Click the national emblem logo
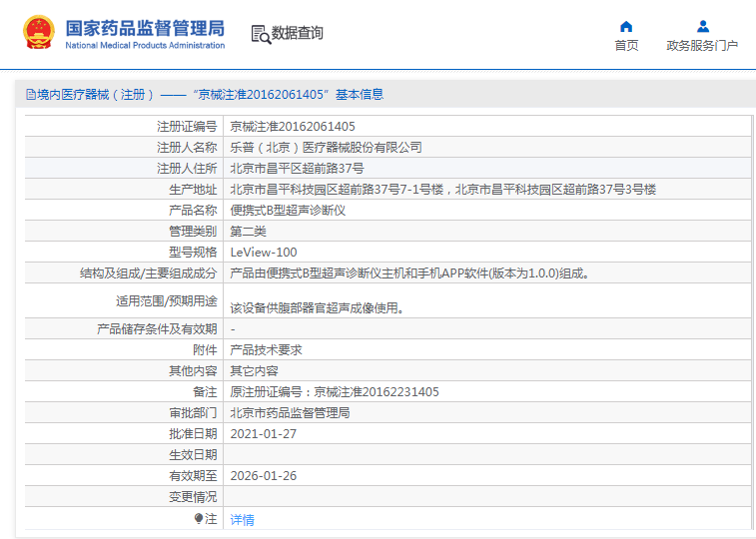 39,32
